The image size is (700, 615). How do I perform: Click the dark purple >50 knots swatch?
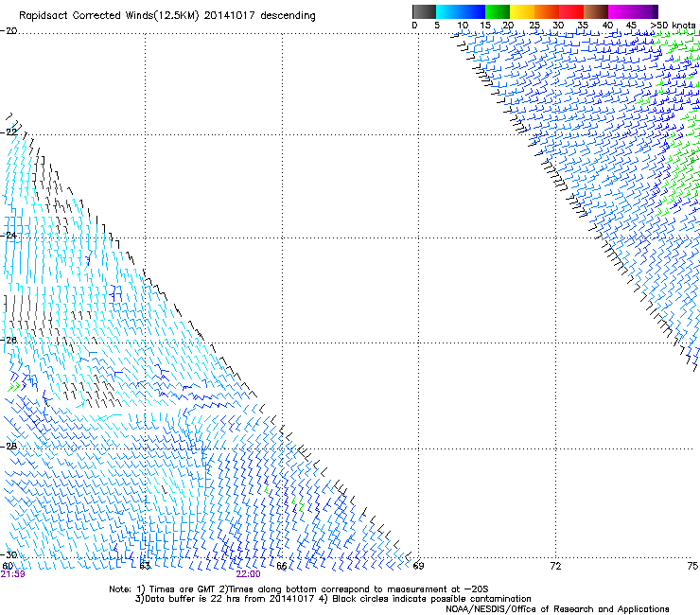pyautogui.click(x=655, y=11)
